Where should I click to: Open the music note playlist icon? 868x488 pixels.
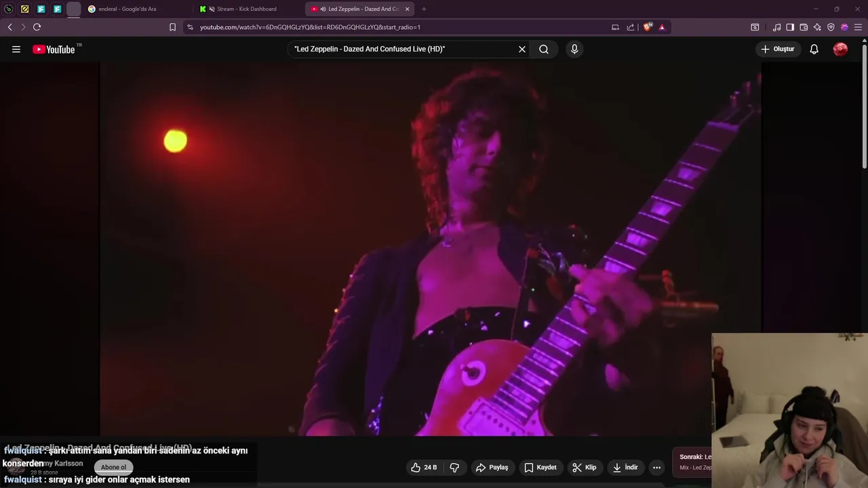click(776, 27)
